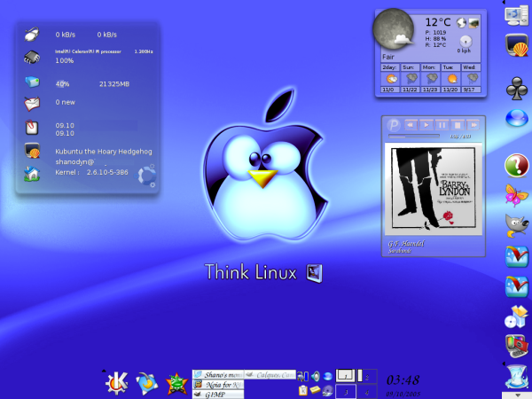The width and height of the screenshot is (532, 399).
Task: Click the monitor-with-shell icon in system monitor
Action: click(32, 151)
